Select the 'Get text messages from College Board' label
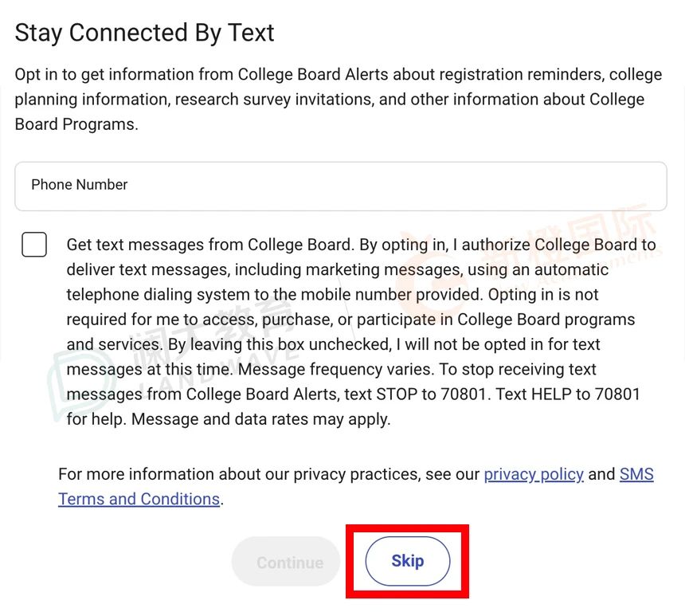685x616 pixels. coord(209,245)
